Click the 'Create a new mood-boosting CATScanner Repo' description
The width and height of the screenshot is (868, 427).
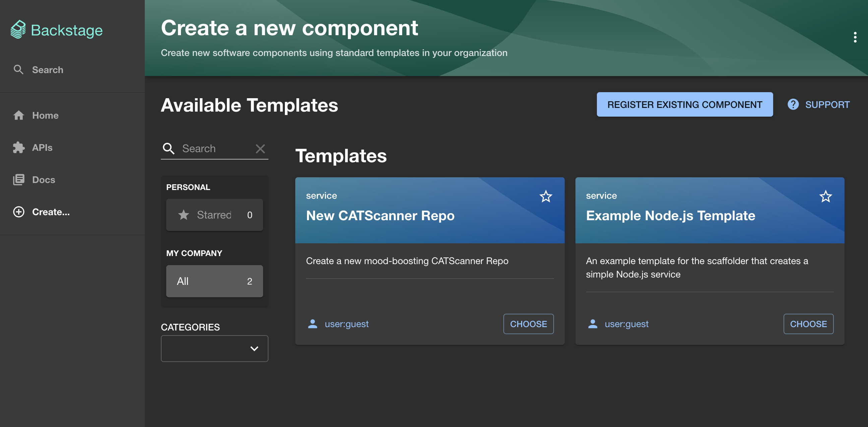click(x=407, y=261)
